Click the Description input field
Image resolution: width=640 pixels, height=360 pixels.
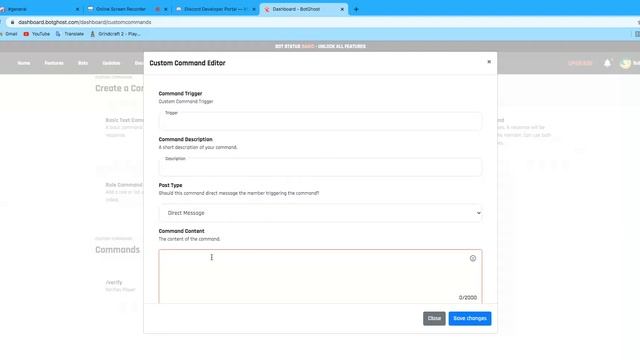click(320, 167)
